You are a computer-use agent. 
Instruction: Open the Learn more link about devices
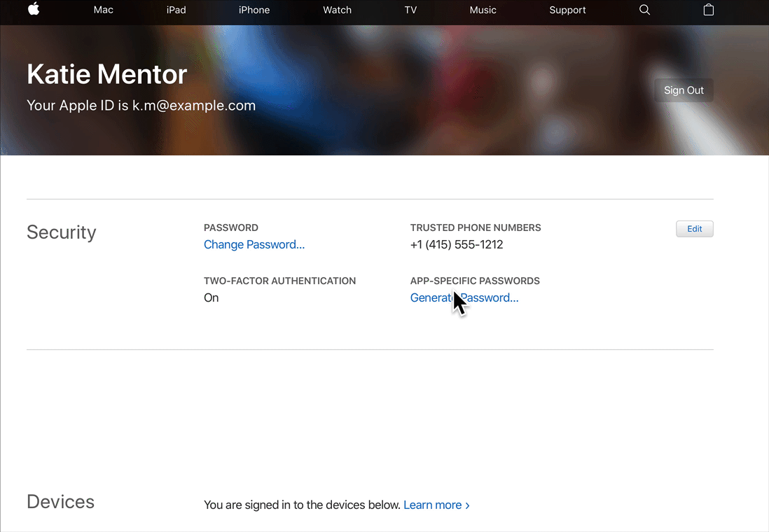point(432,505)
